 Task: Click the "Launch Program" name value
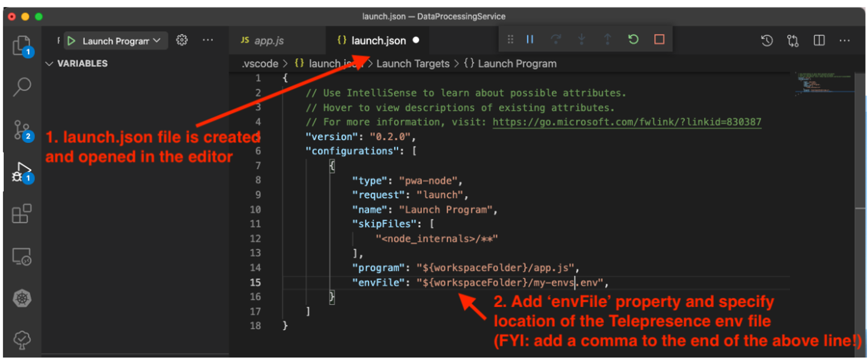445,210
